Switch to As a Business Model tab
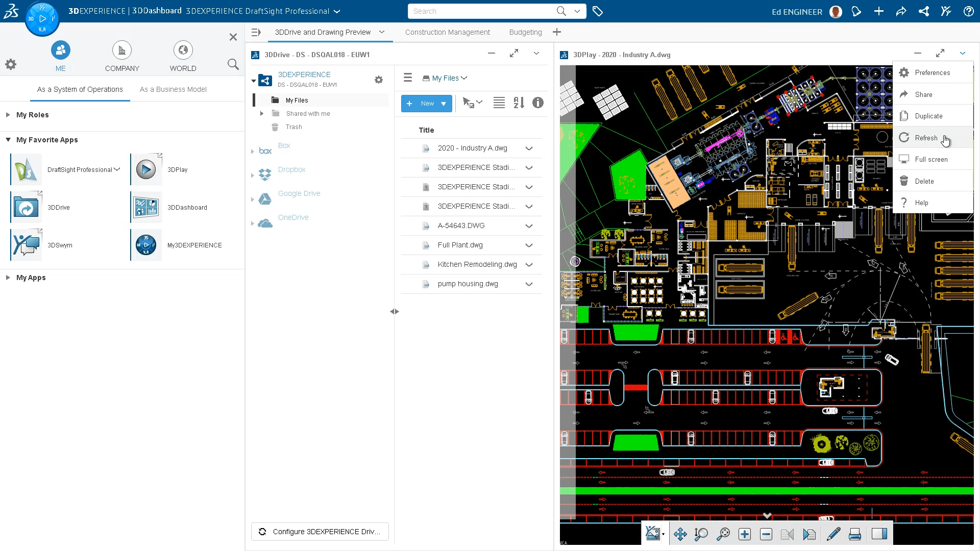The height and width of the screenshot is (551, 980). click(173, 89)
